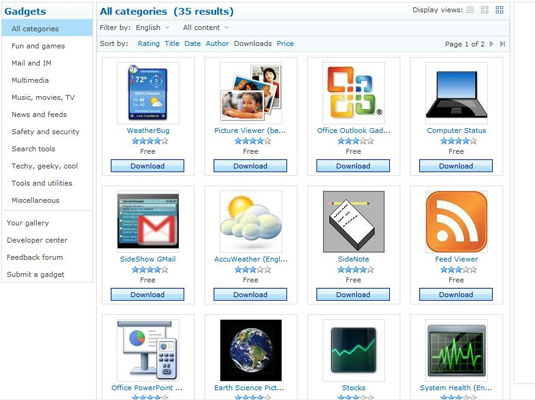Open the AccuWeather sun and clouds icon
535x400 pixels.
251,221
